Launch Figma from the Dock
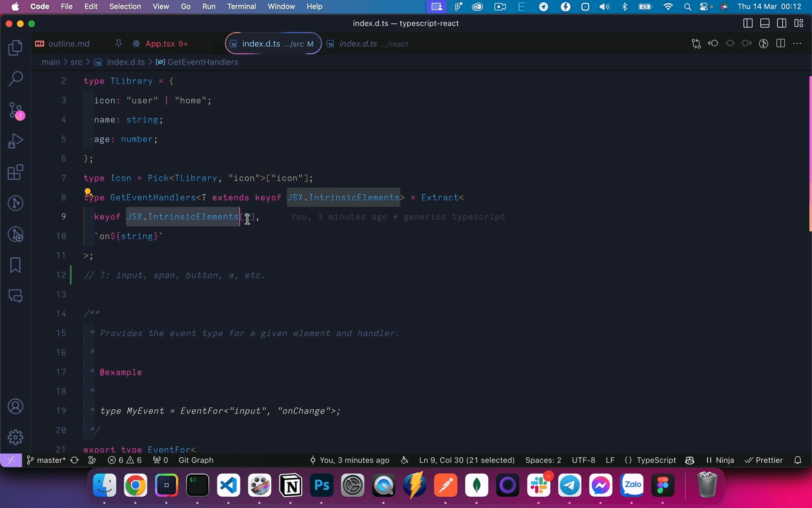This screenshot has height=508, width=812. [x=663, y=485]
